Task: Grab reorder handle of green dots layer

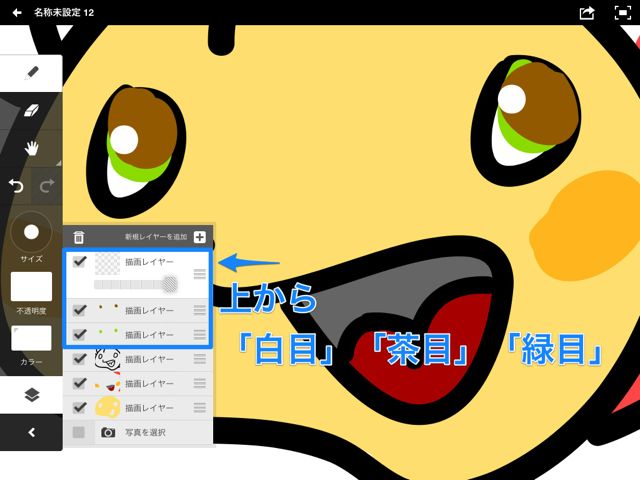Action: pos(200,335)
